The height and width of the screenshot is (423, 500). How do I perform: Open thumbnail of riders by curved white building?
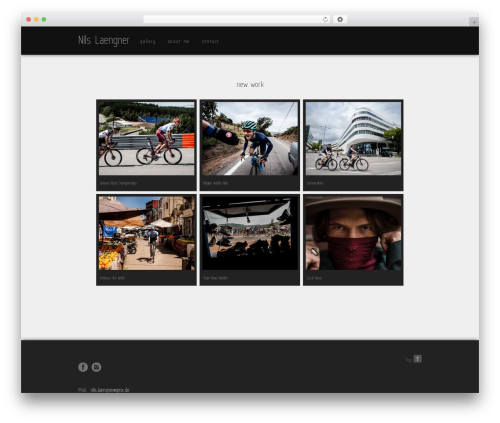coord(353,138)
